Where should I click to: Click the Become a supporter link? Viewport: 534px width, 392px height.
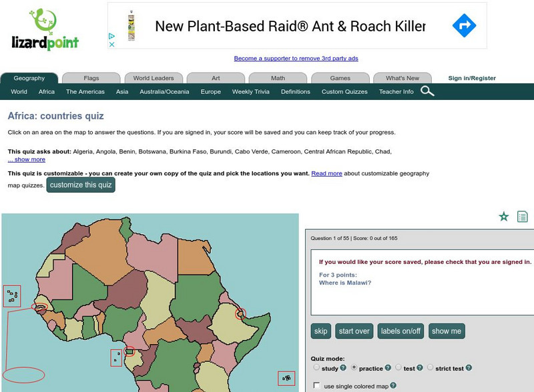(x=296, y=58)
